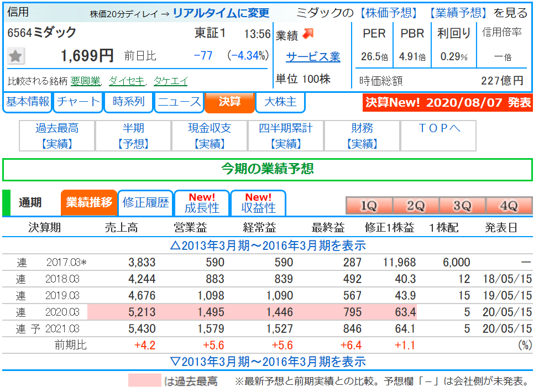Open the New! 成長性 panel

[x=199, y=202]
